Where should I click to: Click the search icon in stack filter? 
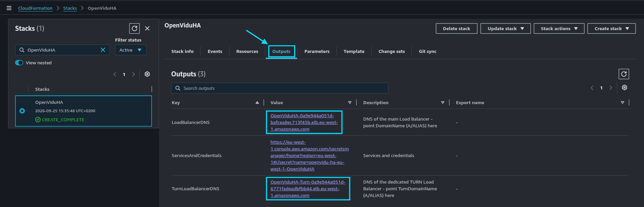(22, 50)
